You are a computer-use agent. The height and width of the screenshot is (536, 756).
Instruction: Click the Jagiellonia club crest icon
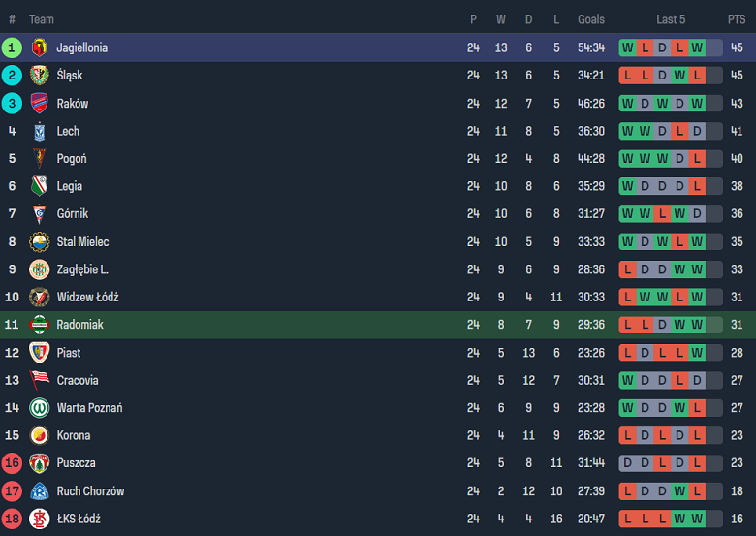[x=39, y=47]
